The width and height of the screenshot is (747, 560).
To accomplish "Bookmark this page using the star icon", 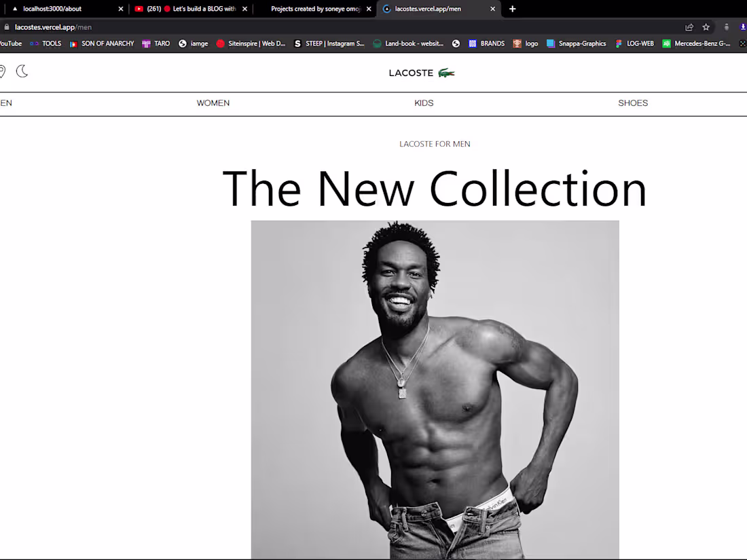I will tap(706, 26).
